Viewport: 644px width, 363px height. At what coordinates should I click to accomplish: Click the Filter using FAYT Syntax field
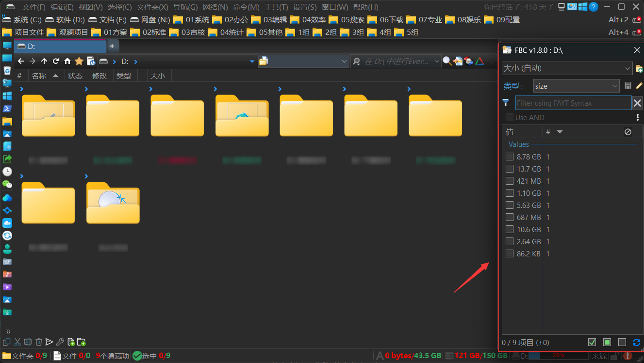click(573, 103)
